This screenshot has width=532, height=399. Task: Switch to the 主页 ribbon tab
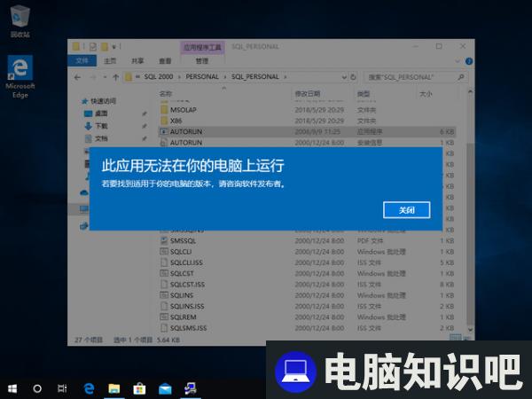pyautogui.click(x=110, y=60)
